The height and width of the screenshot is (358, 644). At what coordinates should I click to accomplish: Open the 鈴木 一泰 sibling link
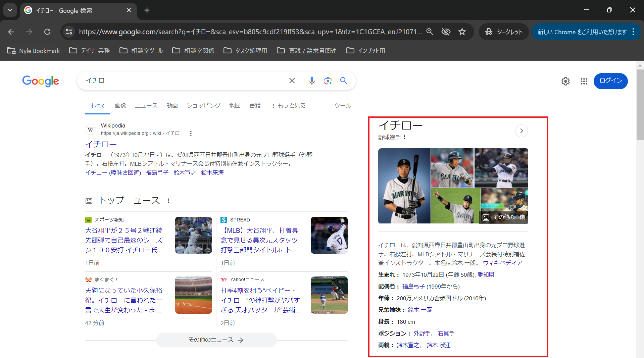[x=420, y=310]
